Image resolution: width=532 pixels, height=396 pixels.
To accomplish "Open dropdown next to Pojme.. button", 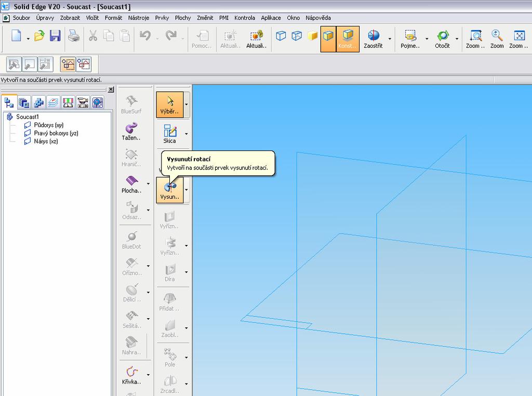I will [427, 39].
